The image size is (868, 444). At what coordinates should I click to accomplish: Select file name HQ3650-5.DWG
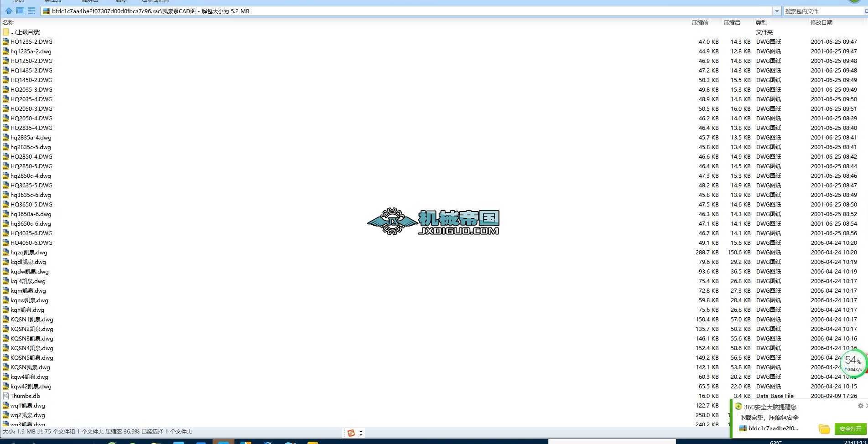[31, 204]
